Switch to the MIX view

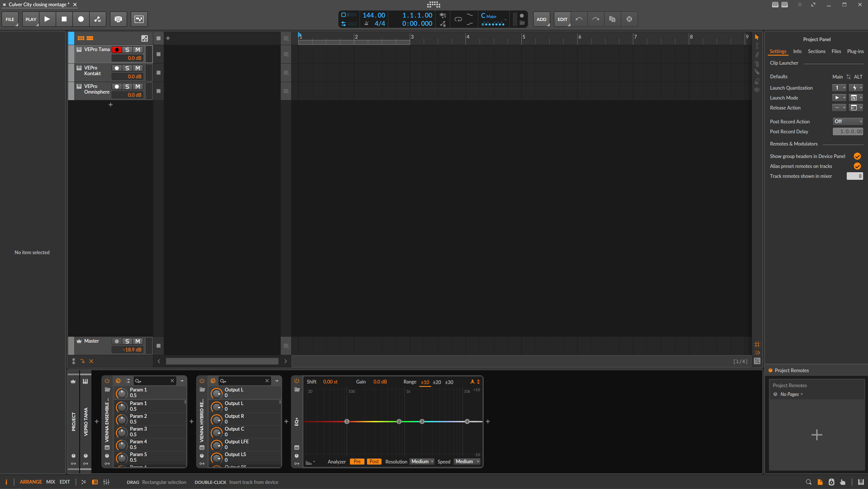click(51, 482)
